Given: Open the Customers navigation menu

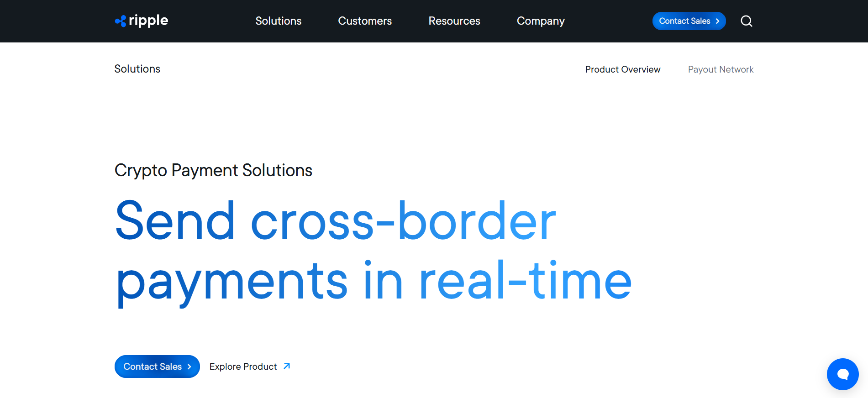Looking at the screenshot, I should coord(365,21).
